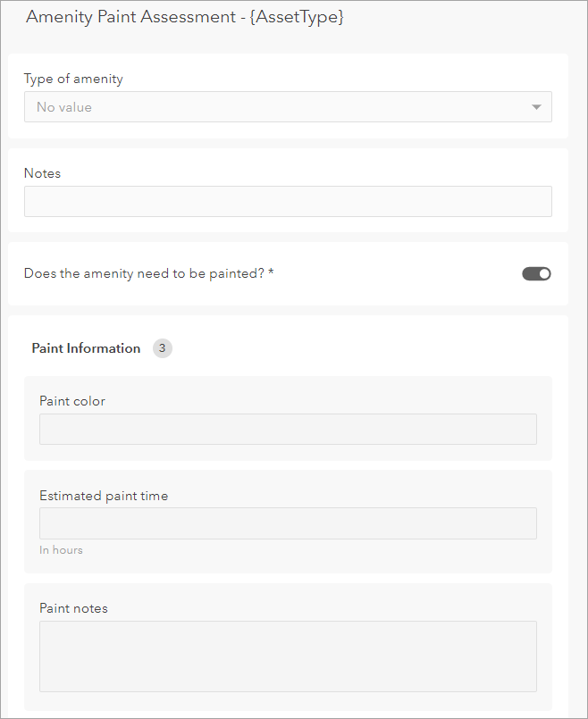The height and width of the screenshot is (719, 588).
Task: Click the dropdown chevron for amenity type
Action: [537, 106]
